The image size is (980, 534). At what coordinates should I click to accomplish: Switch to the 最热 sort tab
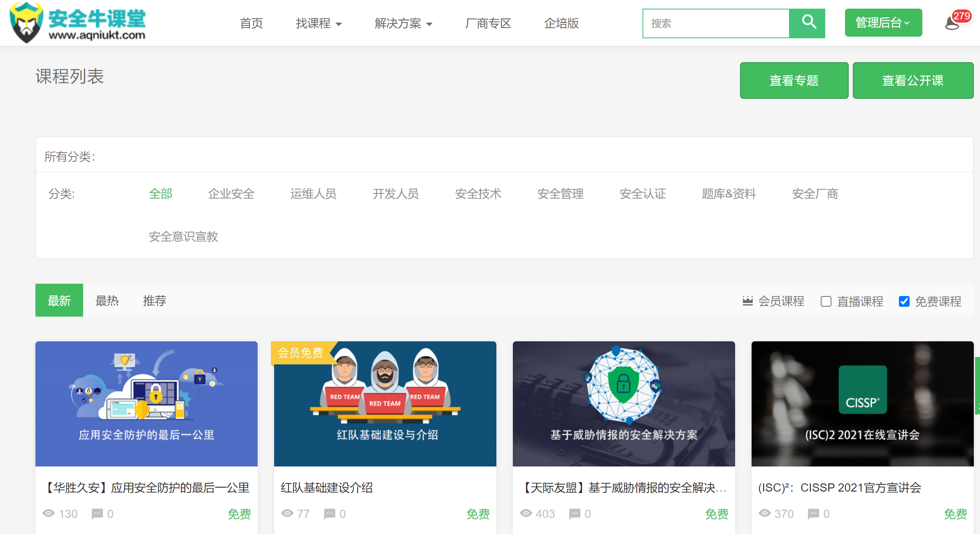pyautogui.click(x=107, y=301)
